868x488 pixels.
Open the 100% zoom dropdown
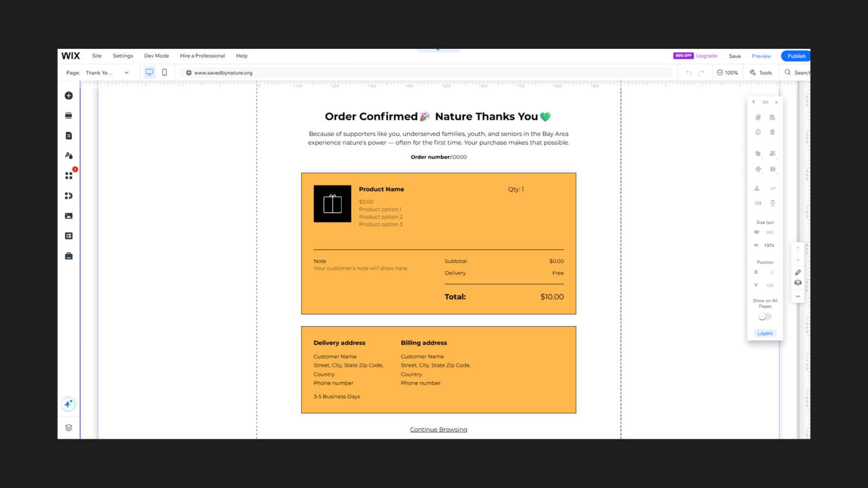pos(727,72)
